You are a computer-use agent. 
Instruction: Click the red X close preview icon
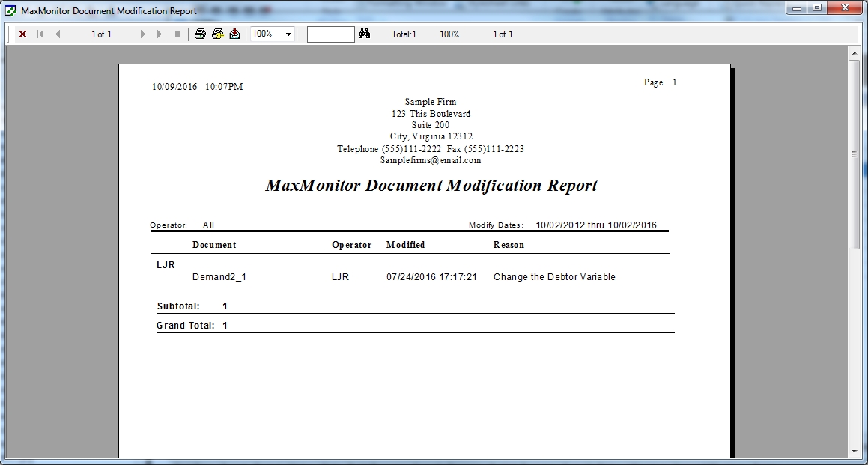[22, 34]
